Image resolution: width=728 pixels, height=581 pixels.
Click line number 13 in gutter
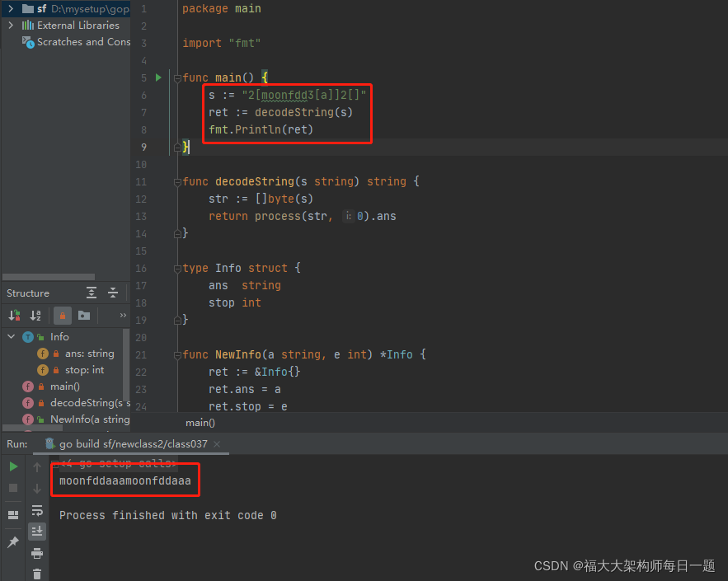coord(141,216)
